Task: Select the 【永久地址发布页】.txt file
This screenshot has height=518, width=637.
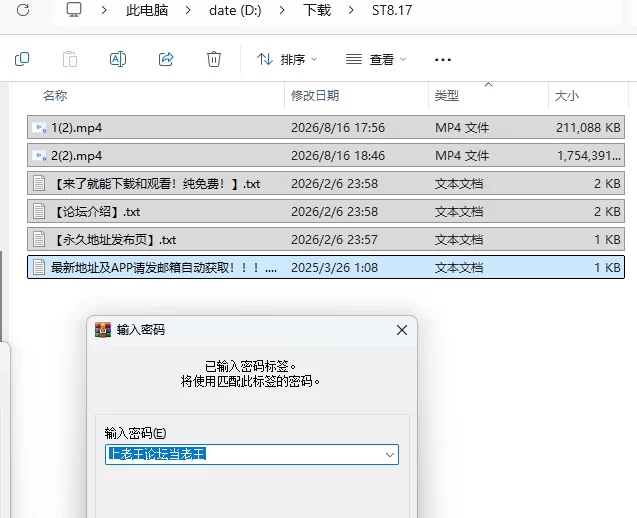Action: click(326, 240)
